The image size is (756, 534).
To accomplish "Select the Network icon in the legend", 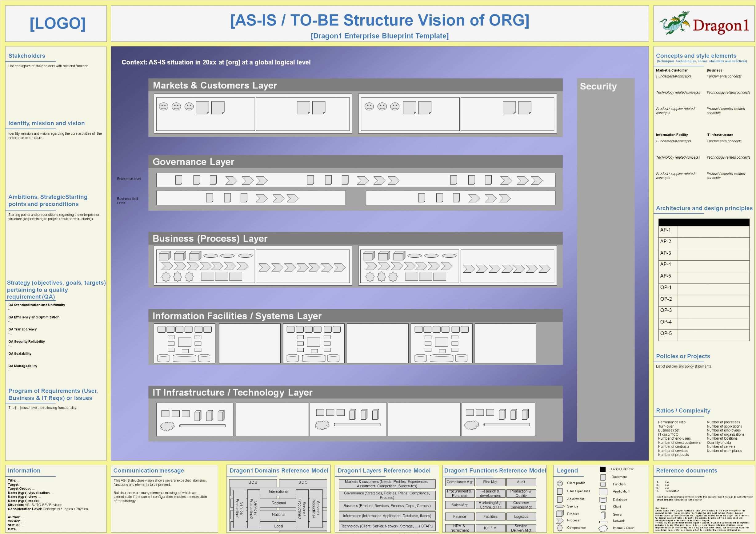I will (x=604, y=521).
